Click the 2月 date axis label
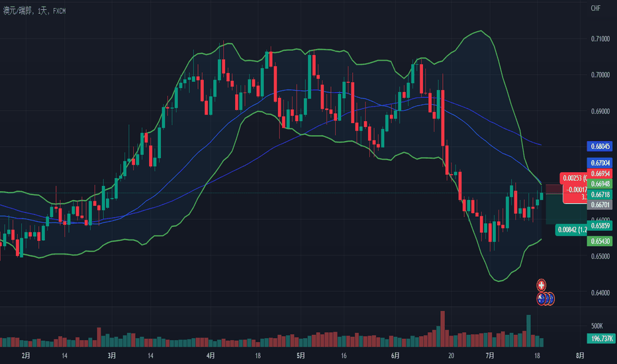The height and width of the screenshot is (364, 617). [26, 356]
